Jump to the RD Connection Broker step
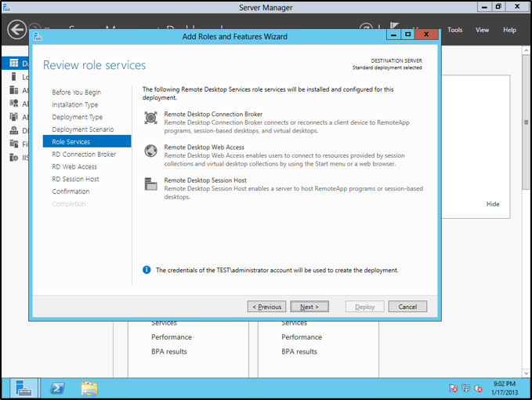This screenshot has width=532, height=400. coord(84,155)
